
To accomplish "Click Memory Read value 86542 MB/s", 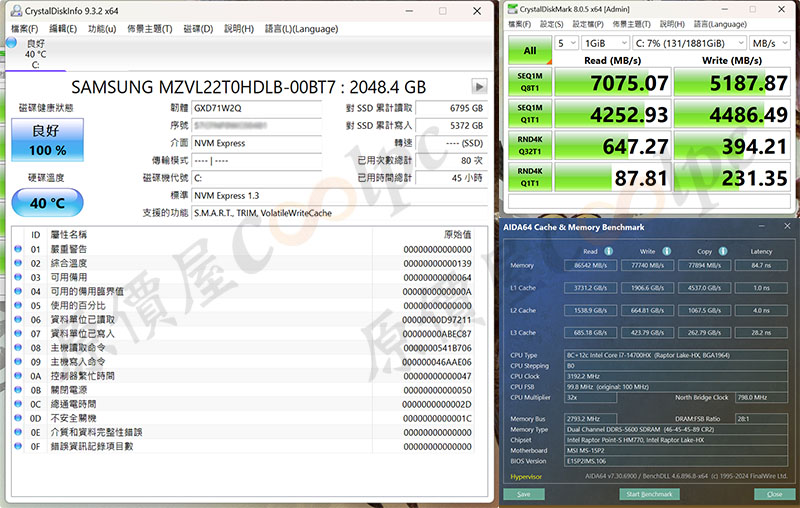I will click(590, 265).
